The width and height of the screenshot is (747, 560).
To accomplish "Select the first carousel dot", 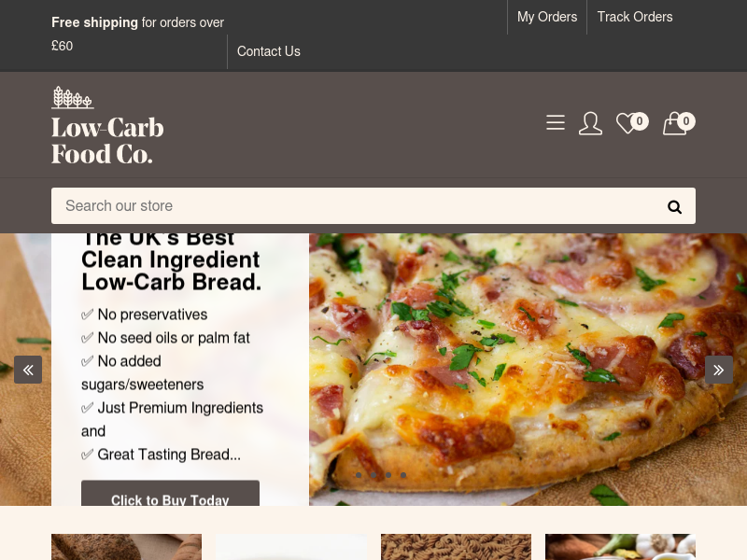I will 359,475.
